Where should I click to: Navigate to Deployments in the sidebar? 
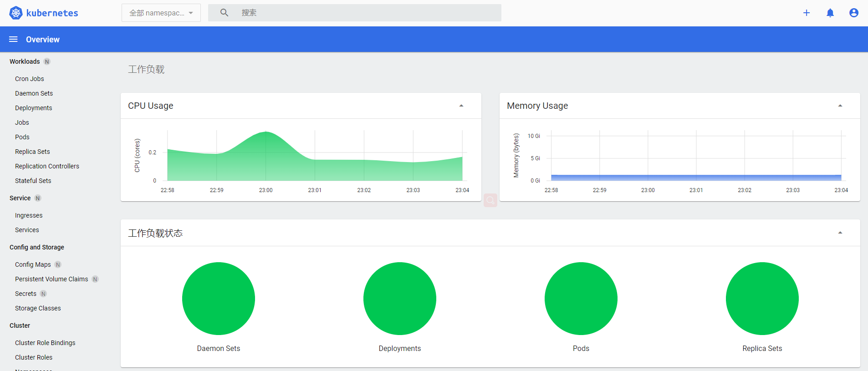pyautogui.click(x=34, y=108)
